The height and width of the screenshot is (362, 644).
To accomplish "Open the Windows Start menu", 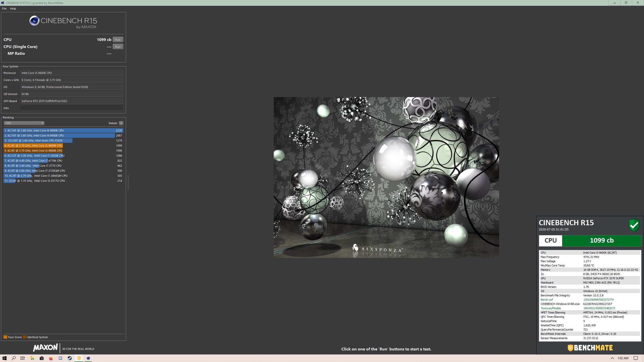I will [x=4, y=358].
